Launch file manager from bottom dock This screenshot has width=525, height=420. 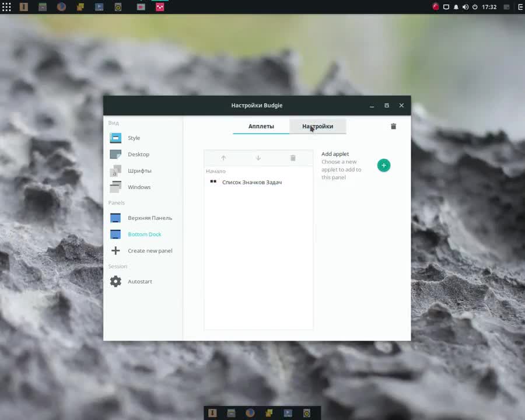[231, 413]
